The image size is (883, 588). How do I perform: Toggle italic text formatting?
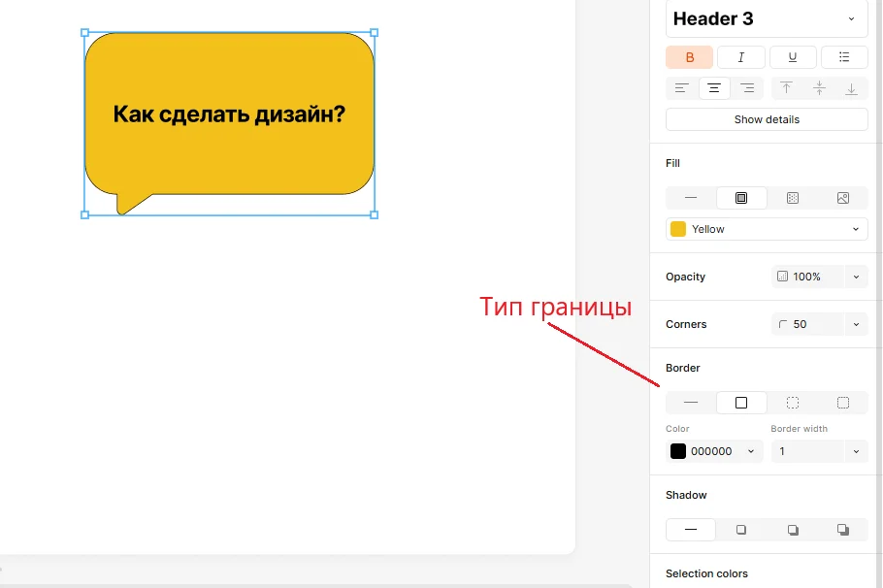(741, 57)
